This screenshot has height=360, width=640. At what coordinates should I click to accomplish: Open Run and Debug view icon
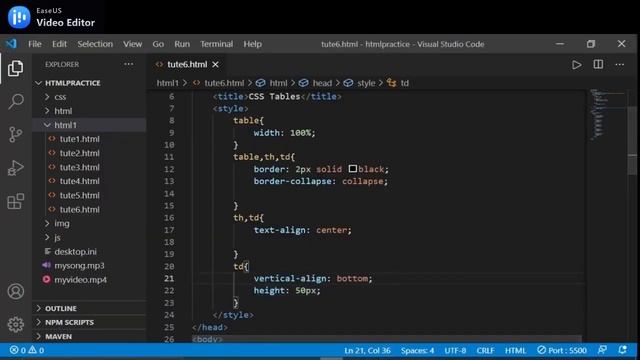16,168
